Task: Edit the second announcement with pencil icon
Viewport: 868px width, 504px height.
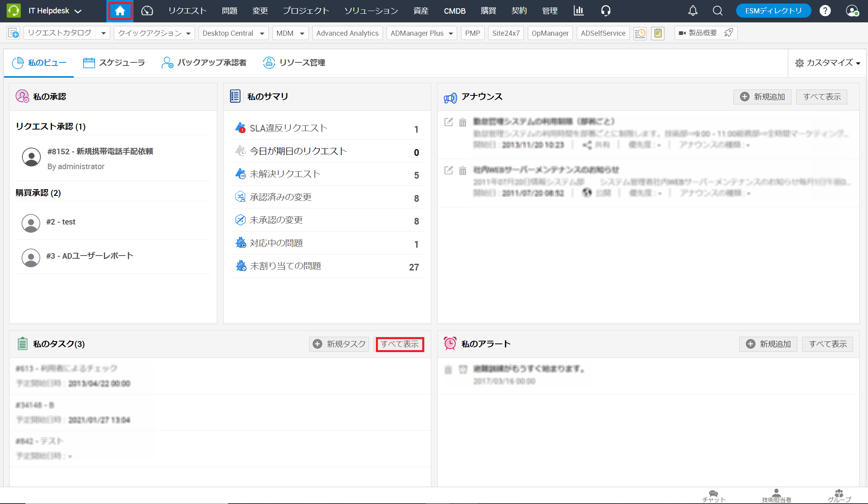Action: coord(448,170)
